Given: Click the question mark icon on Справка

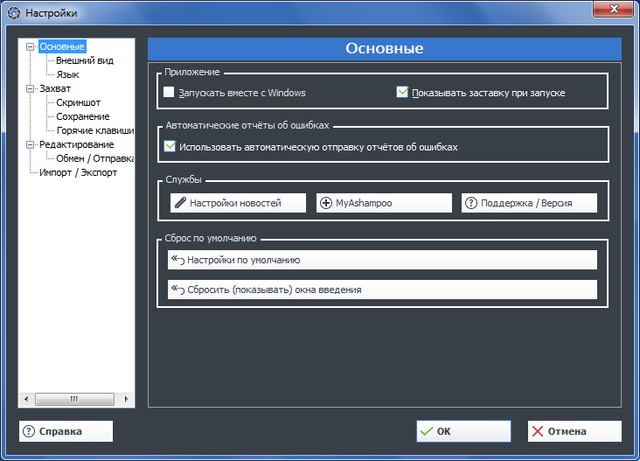Looking at the screenshot, I should coord(29,432).
